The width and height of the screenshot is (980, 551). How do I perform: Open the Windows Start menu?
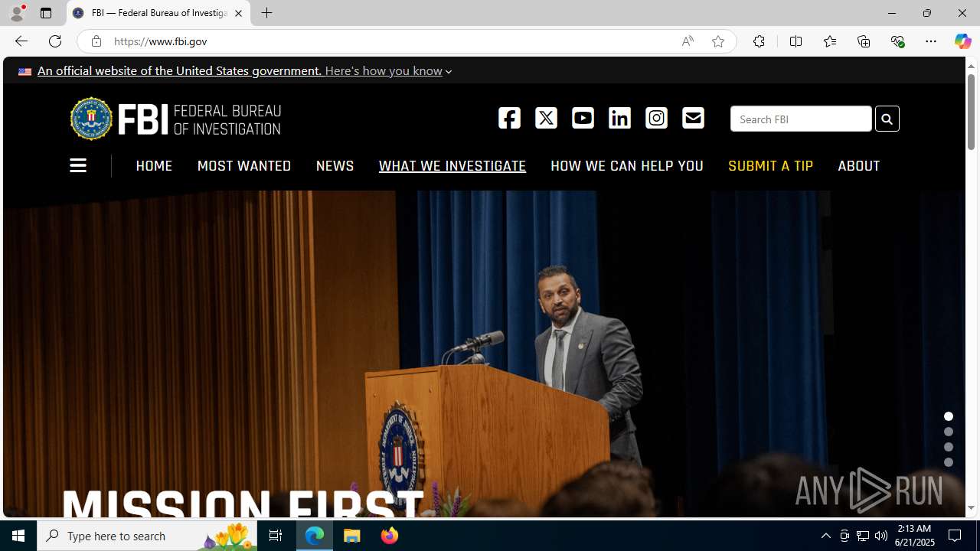pos(18,536)
